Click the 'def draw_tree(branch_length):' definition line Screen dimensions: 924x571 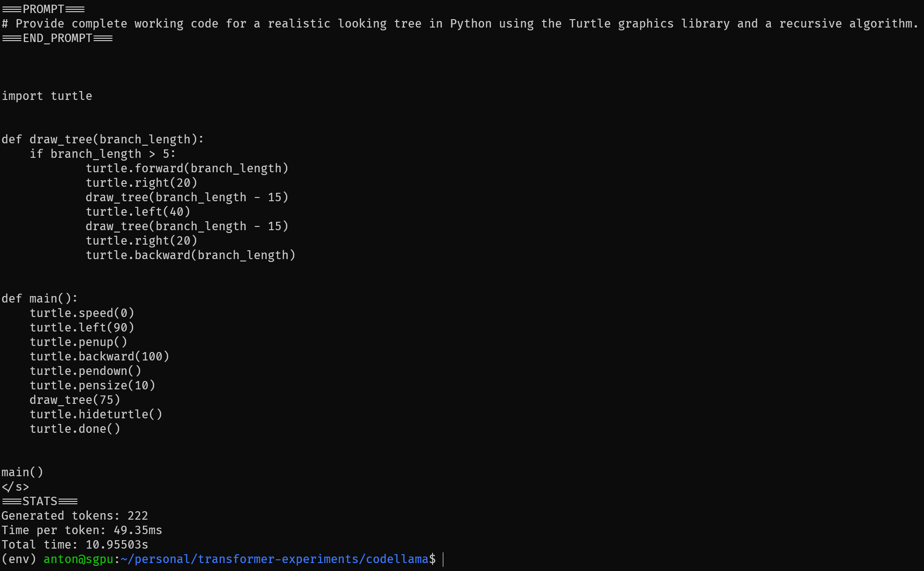click(103, 139)
